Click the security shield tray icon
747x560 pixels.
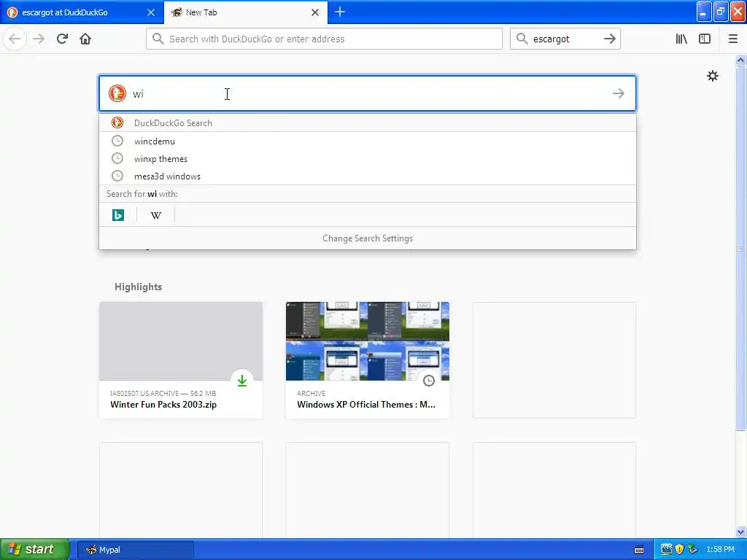click(679, 550)
